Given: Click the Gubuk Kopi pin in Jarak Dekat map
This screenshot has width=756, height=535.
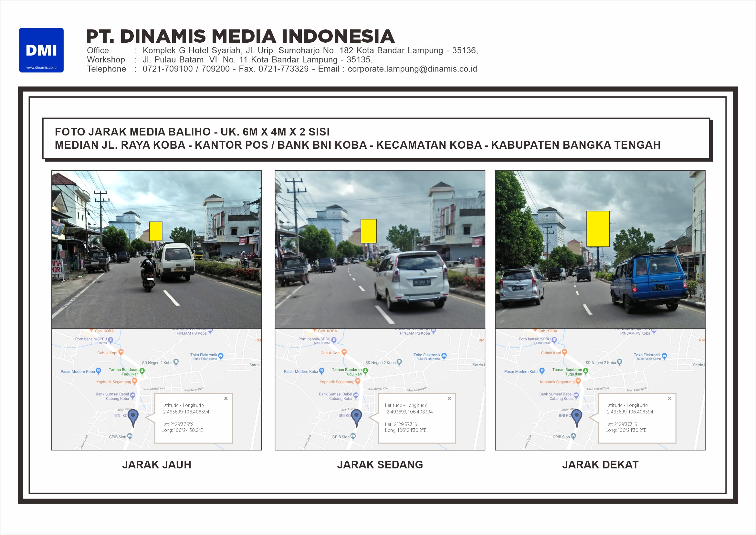Looking at the screenshot, I should pyautogui.click(x=564, y=352).
